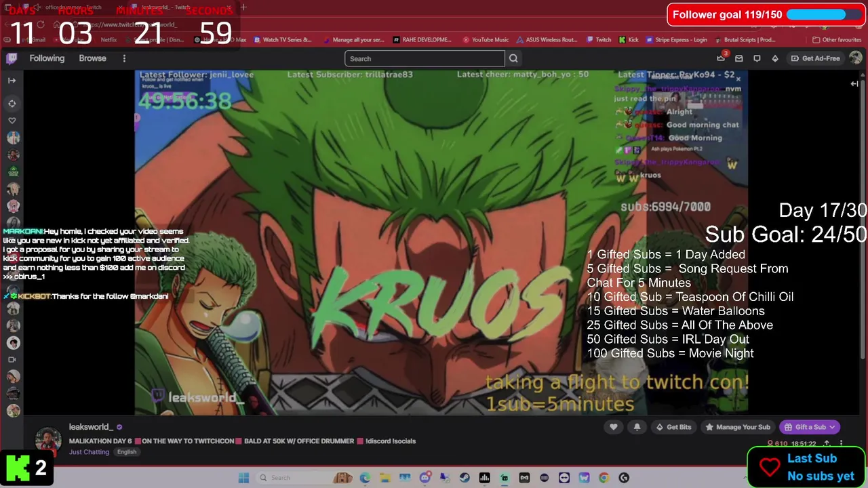Image resolution: width=868 pixels, height=488 pixels.
Task: Open the Just Chatting category link
Action: (x=89, y=452)
